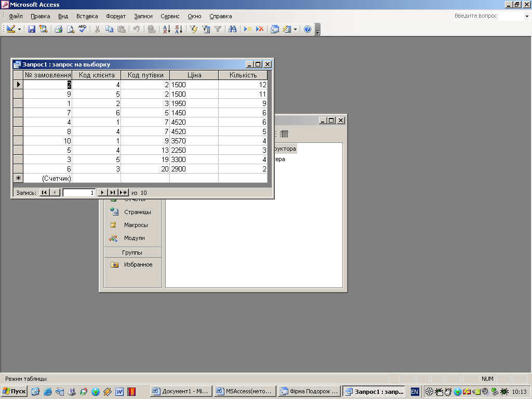The image size is (532, 399).
Task: Select the Модули object type
Action: (132, 238)
